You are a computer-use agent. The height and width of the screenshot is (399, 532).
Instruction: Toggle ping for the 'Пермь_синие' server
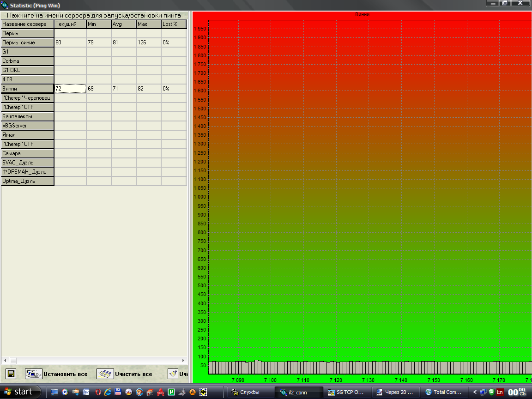click(x=28, y=42)
